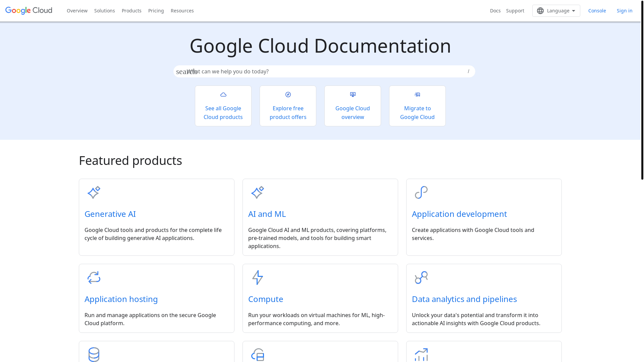Open the AI and ML heading link
Screen dimensions: 644x362
click(x=267, y=214)
